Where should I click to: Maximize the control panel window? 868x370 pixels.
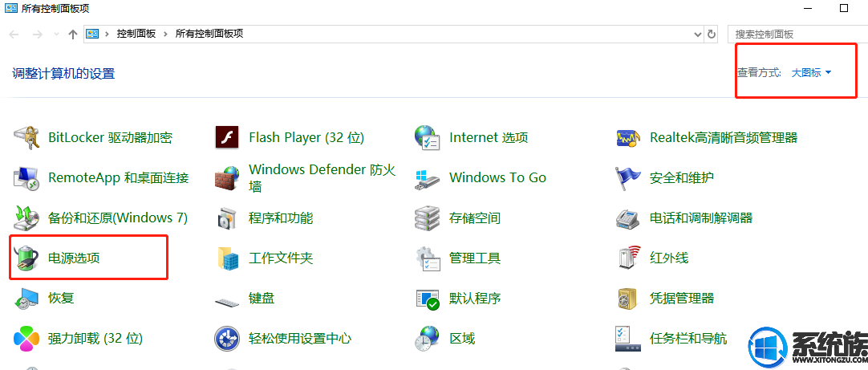(844, 8)
